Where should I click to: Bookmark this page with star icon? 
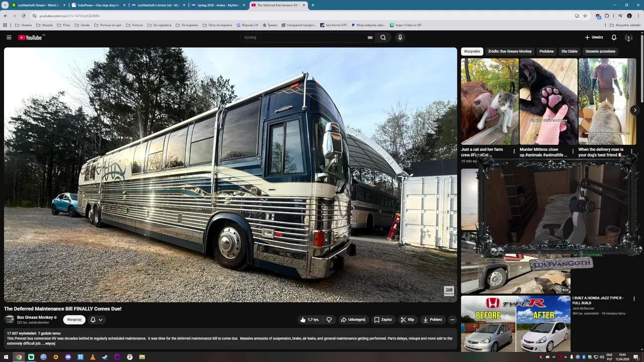[x=585, y=16]
